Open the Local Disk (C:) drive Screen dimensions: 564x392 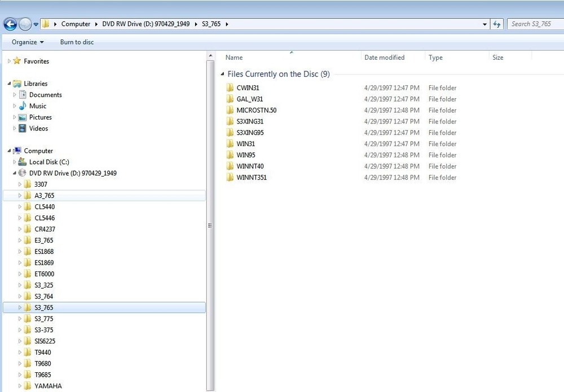pyautogui.click(x=49, y=162)
